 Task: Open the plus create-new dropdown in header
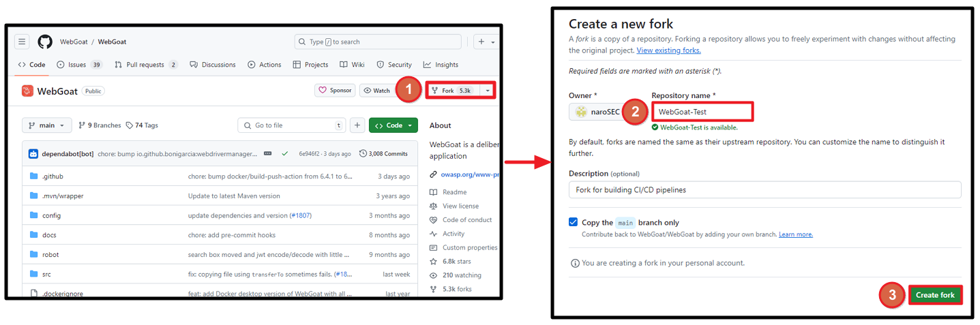click(x=486, y=42)
